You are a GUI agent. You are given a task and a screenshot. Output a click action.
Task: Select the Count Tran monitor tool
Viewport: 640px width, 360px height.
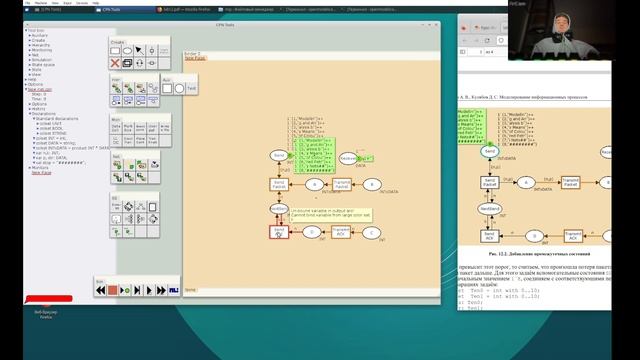(x=128, y=140)
